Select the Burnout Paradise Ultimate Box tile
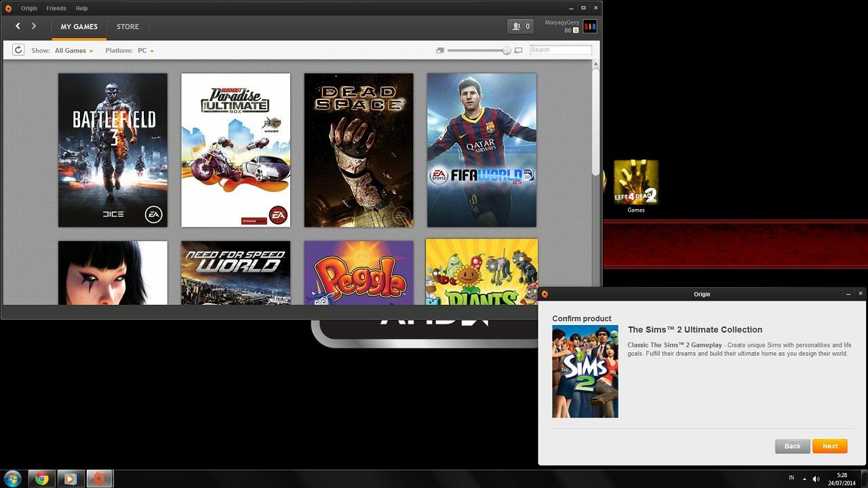 (x=236, y=150)
